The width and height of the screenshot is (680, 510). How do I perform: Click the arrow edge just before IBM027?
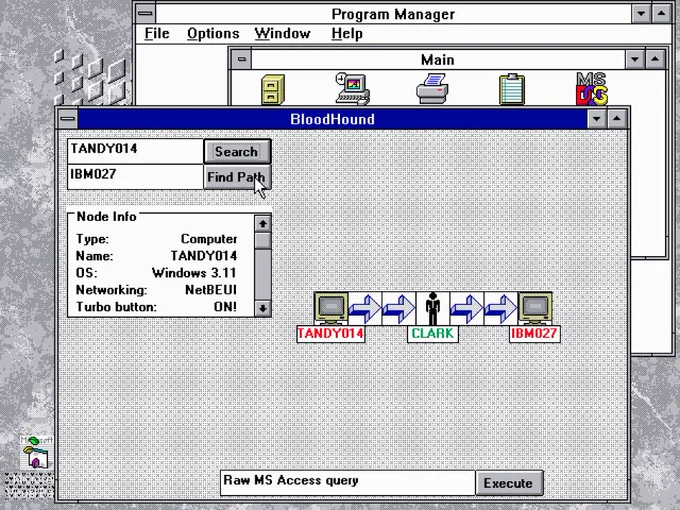(500, 308)
